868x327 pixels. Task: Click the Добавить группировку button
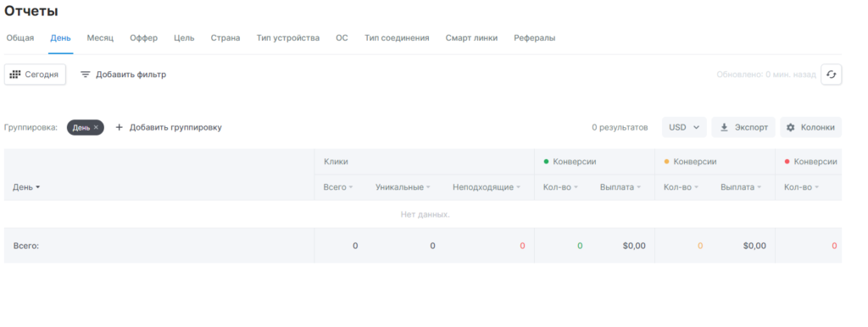(x=169, y=127)
